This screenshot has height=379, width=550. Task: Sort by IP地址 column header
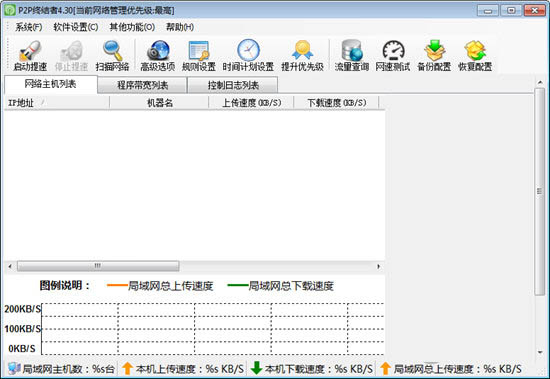(x=56, y=103)
